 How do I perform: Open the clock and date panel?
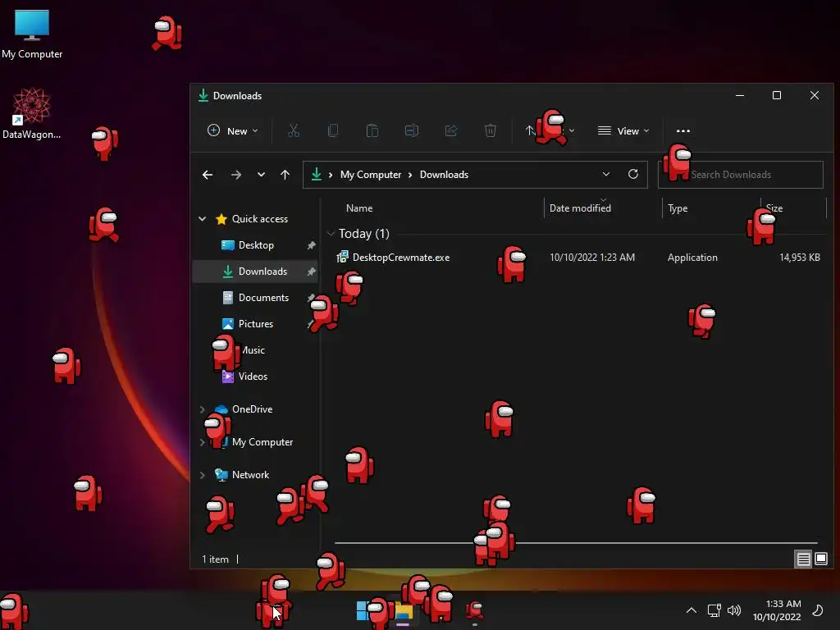pos(777,610)
